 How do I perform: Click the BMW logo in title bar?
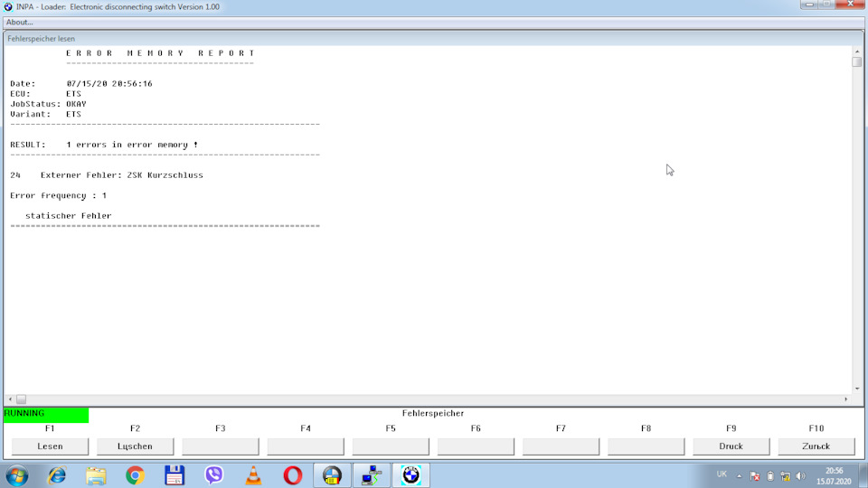coord(8,6)
